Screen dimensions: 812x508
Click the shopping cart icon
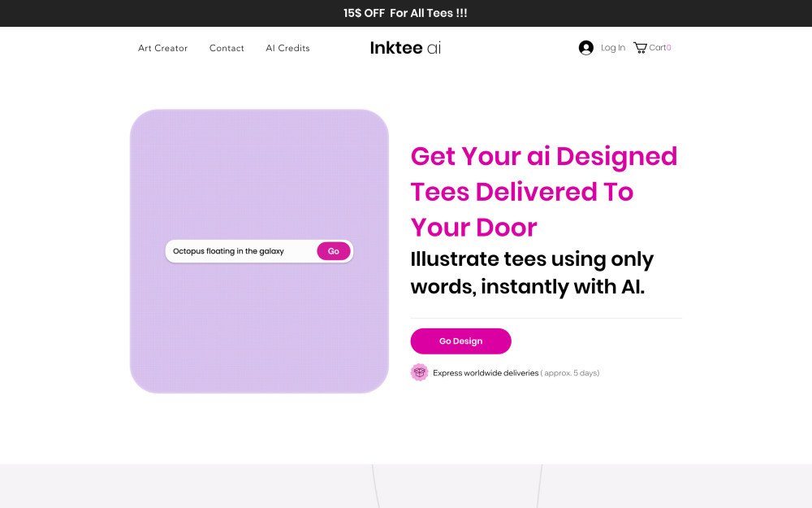pyautogui.click(x=640, y=47)
